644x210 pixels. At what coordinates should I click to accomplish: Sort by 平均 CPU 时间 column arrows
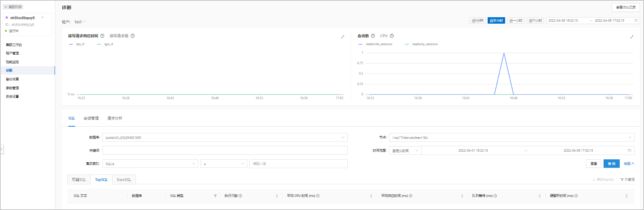coord(371,196)
